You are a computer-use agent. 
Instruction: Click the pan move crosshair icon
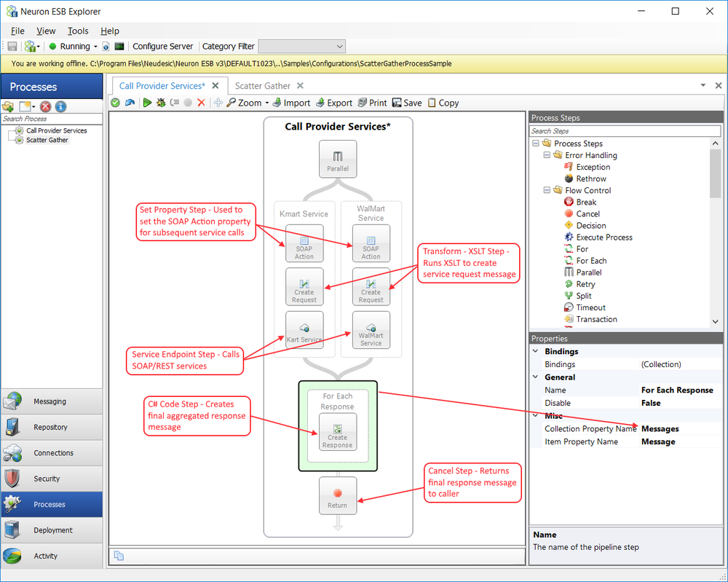tap(218, 103)
